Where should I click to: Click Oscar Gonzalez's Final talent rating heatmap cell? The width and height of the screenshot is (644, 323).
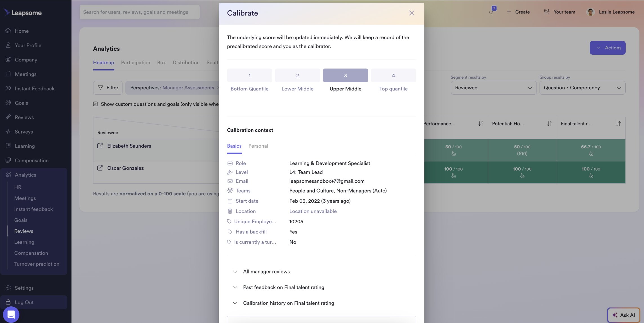[x=590, y=172]
